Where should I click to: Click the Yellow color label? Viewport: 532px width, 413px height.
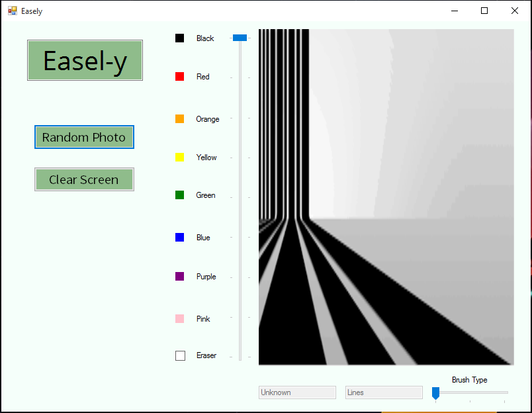206,158
